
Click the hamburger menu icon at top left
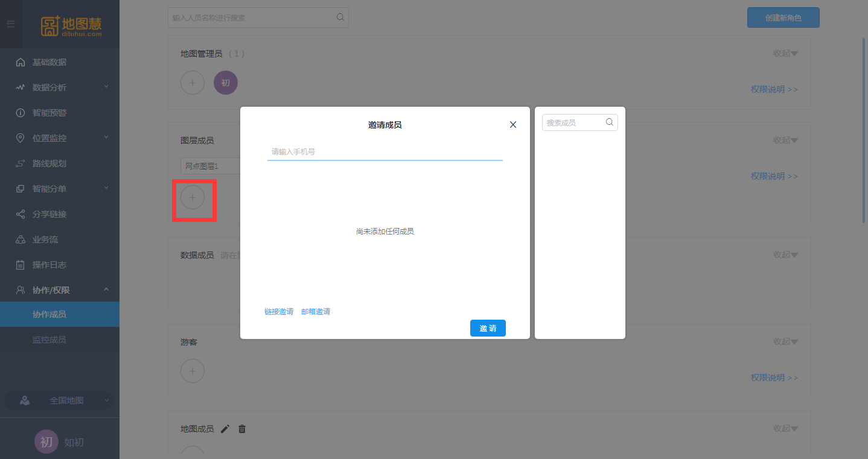pyautogui.click(x=10, y=24)
